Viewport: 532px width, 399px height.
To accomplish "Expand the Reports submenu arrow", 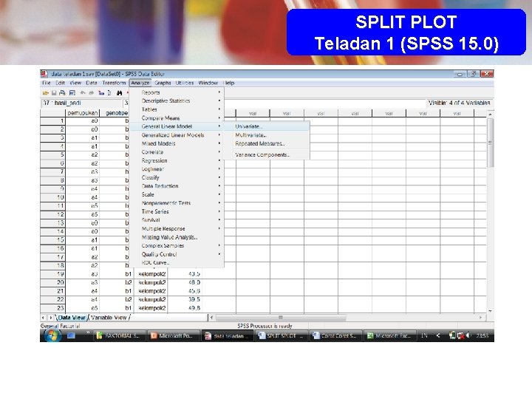I will (219, 92).
